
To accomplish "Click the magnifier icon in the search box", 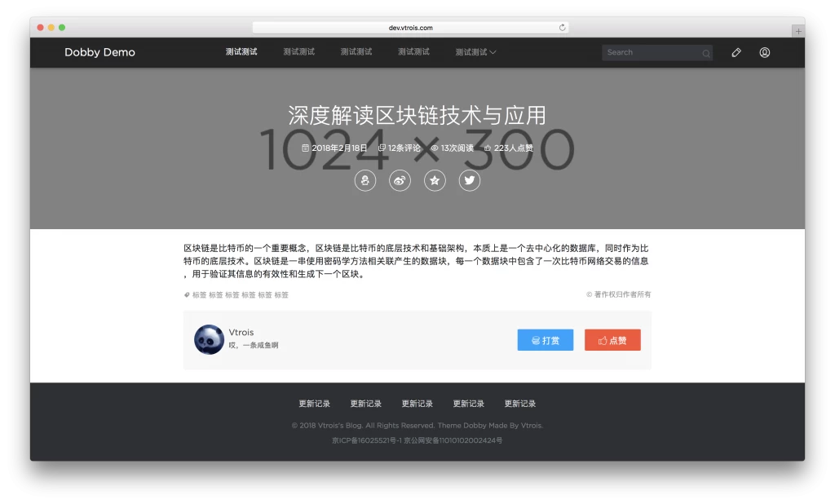I will coord(705,52).
